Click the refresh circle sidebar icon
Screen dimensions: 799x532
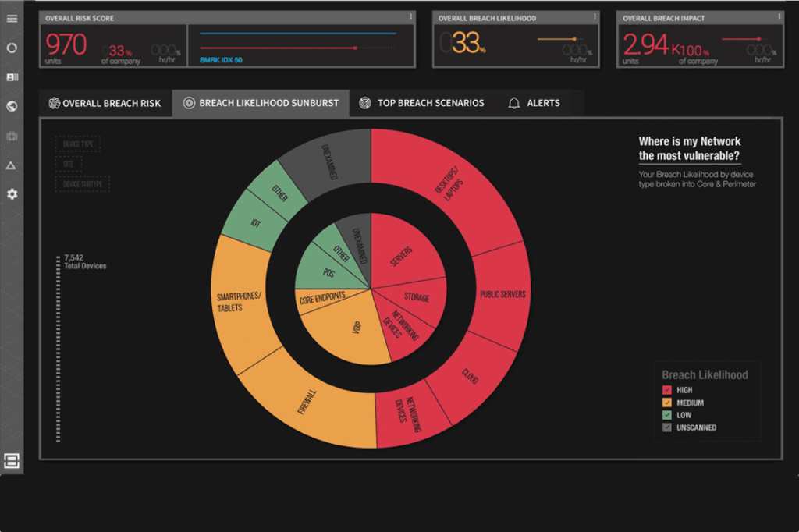point(12,48)
